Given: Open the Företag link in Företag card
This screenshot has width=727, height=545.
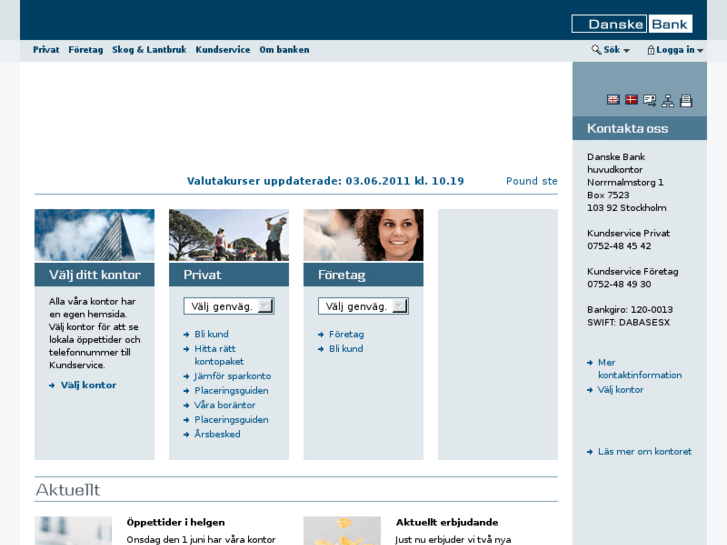Looking at the screenshot, I should [346, 334].
